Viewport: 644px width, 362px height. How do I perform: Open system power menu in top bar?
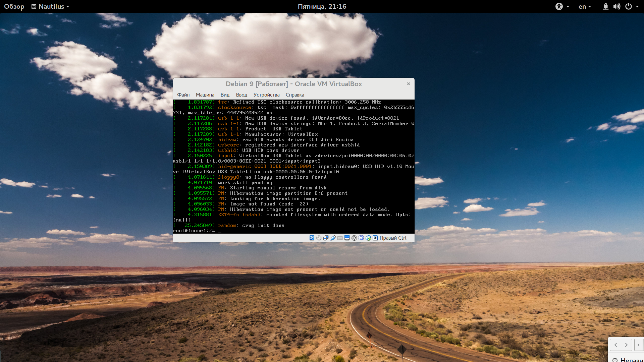point(632,6)
